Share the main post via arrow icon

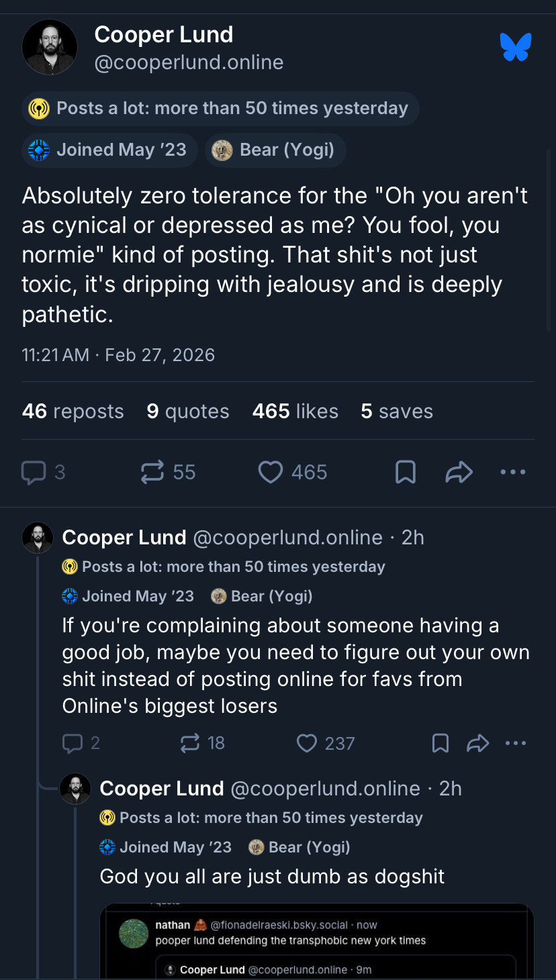click(x=459, y=473)
